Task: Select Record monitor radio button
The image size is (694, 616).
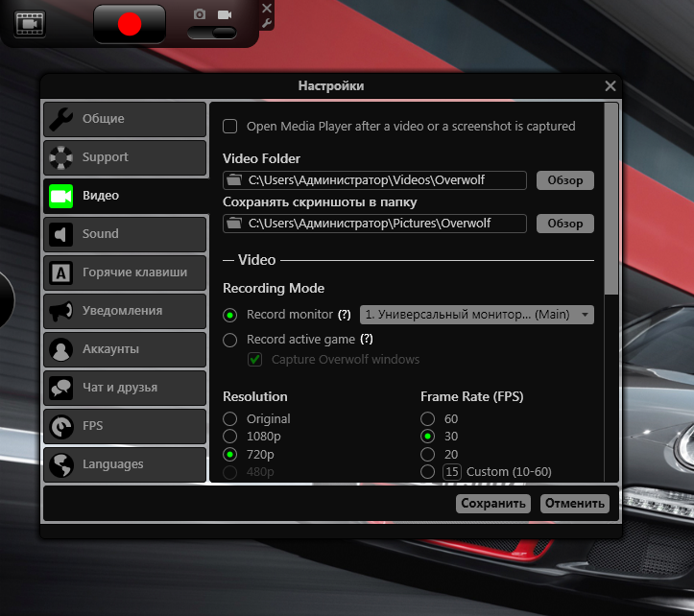Action: (229, 315)
